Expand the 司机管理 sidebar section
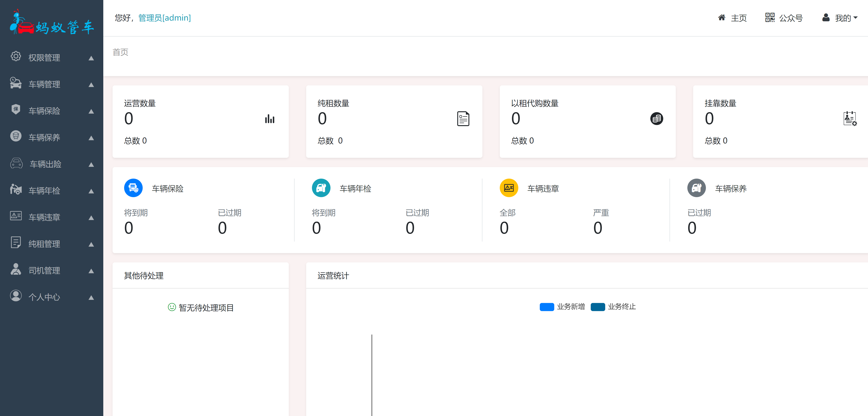Image resolution: width=868 pixels, height=416 pixels. [44, 270]
